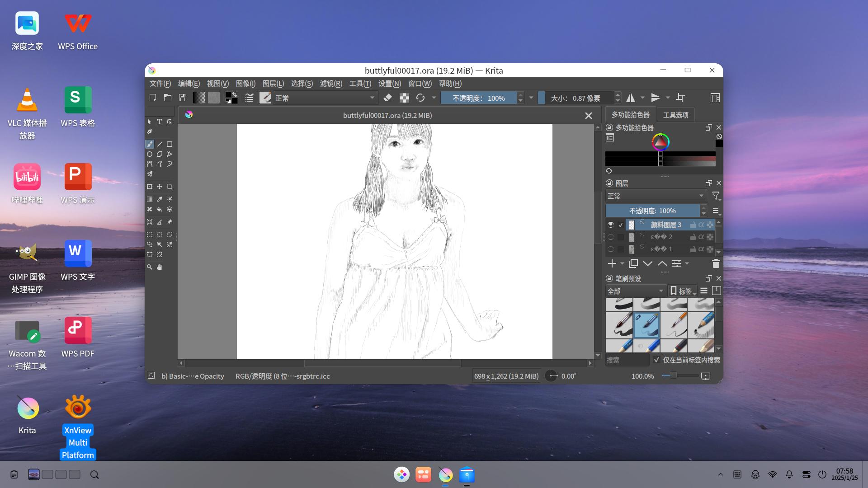Screen dimensions: 868x488
Task: Activate the Crop tool
Action: (170, 186)
